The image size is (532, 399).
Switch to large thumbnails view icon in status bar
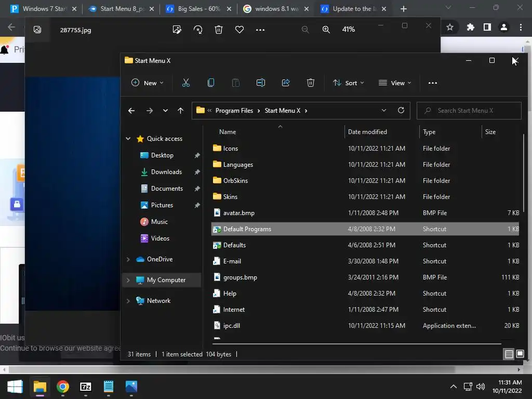520,354
